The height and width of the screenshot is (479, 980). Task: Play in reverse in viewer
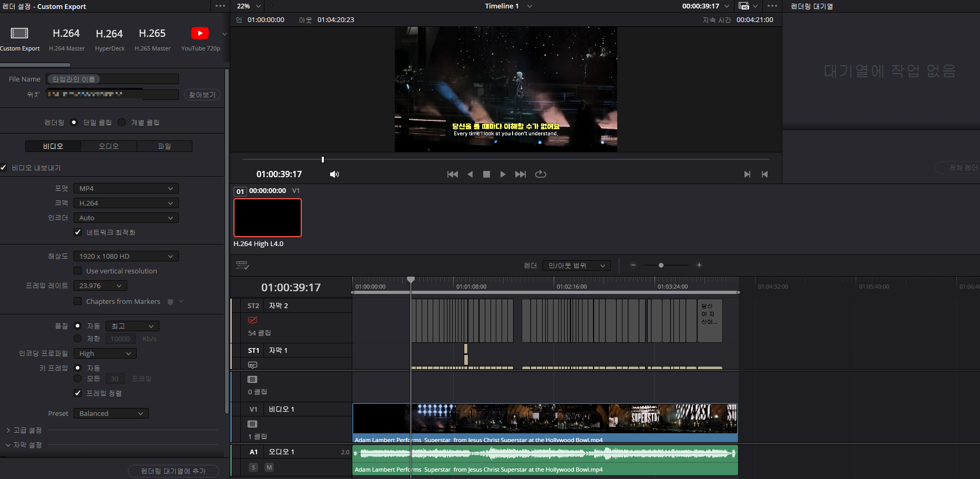click(x=470, y=174)
